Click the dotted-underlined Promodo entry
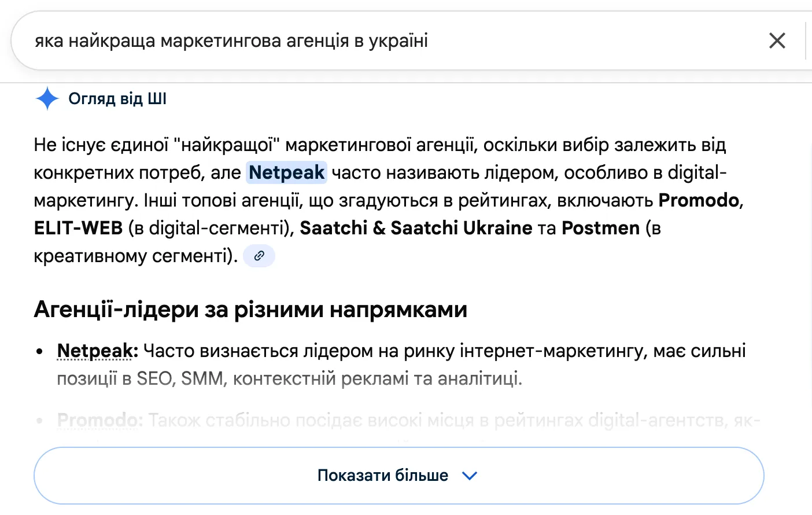Screen dimensions: 812x515 98,420
